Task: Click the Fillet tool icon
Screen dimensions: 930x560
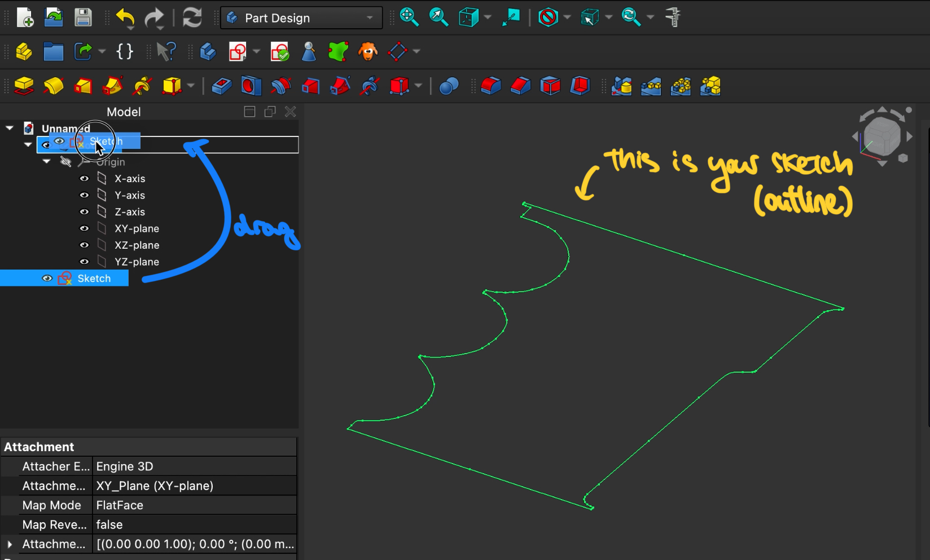Action: tap(491, 86)
